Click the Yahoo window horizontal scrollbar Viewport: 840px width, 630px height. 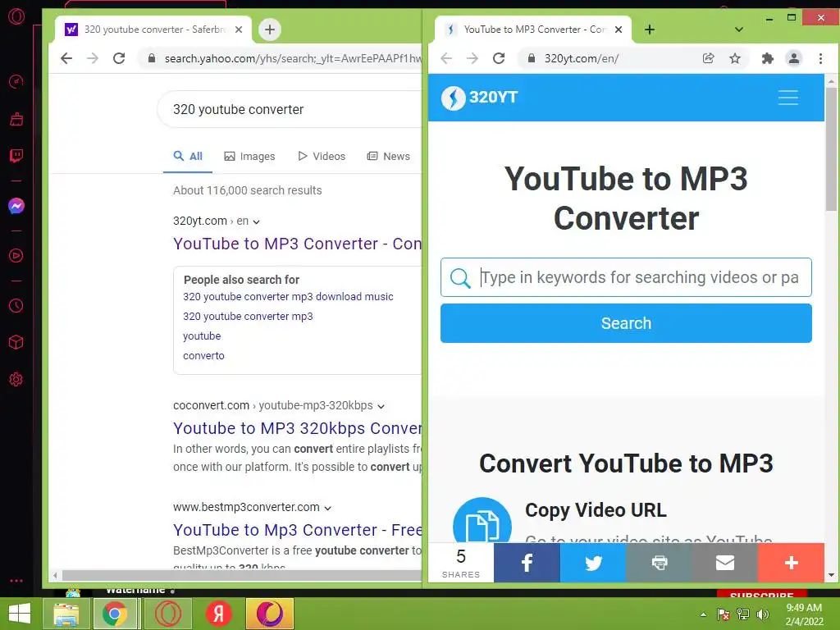(x=242, y=575)
